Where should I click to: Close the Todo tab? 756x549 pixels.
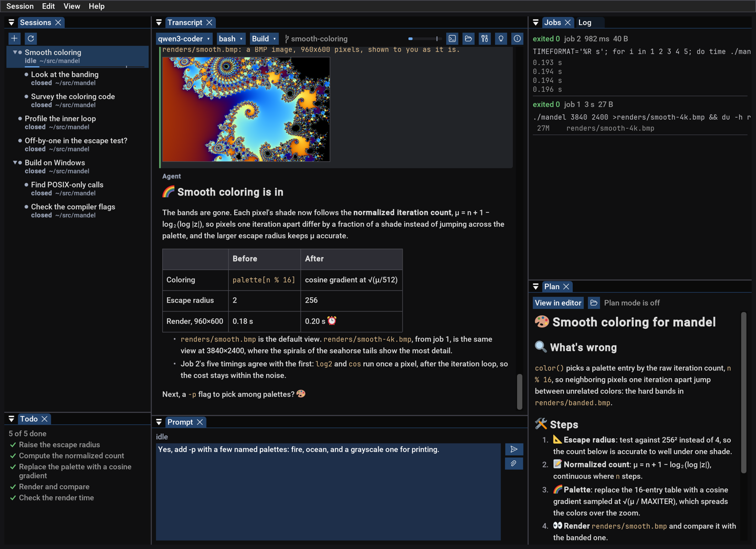point(45,419)
